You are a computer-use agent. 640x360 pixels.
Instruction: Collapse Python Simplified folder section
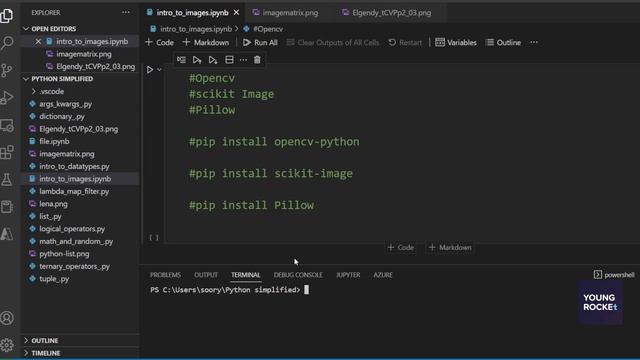58,79
